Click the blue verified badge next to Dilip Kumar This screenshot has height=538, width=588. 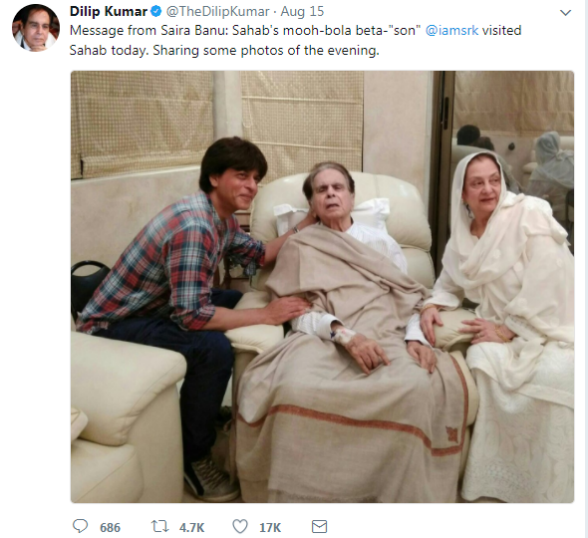[156, 12]
